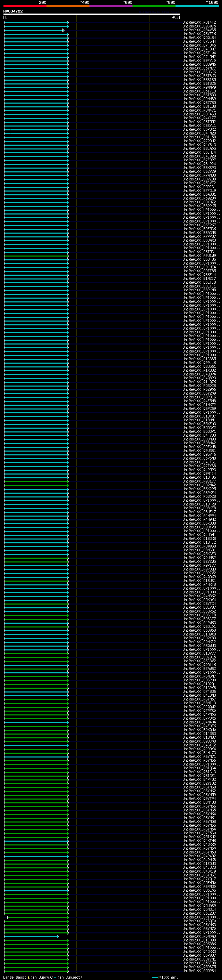Click the text UniRef100_Q0PWU7
Viewport: 222px width, 980px height.
[199, 956]
